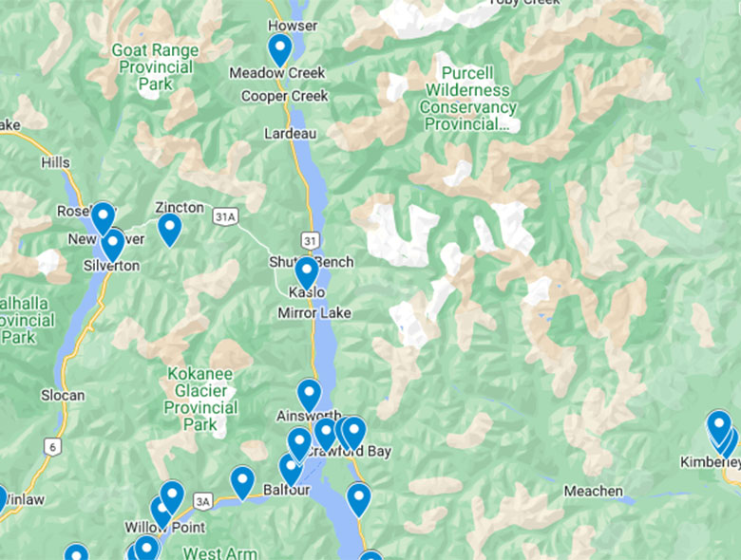This screenshot has width=741, height=560.
Task: Click the Goat Range Provincial Park label
Action: tap(156, 67)
